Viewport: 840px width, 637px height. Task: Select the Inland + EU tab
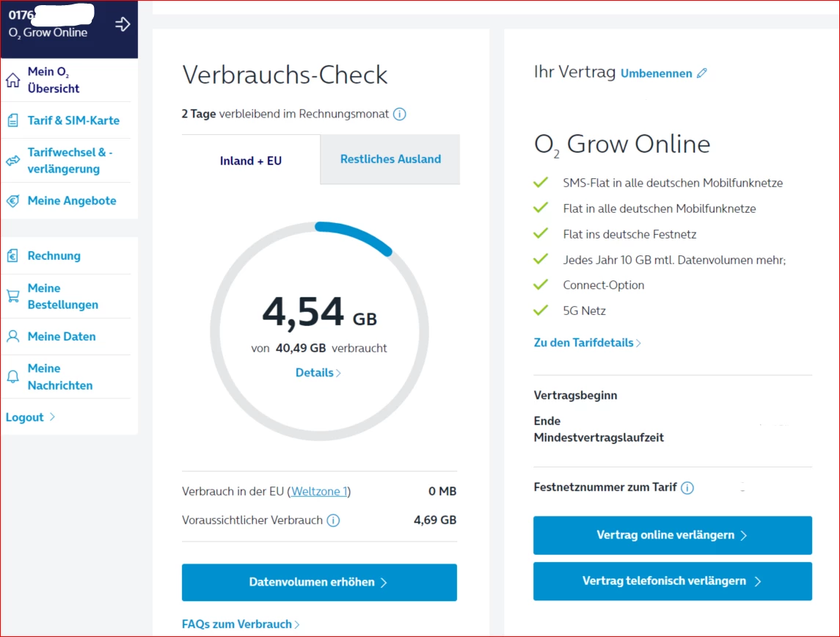pos(251,160)
